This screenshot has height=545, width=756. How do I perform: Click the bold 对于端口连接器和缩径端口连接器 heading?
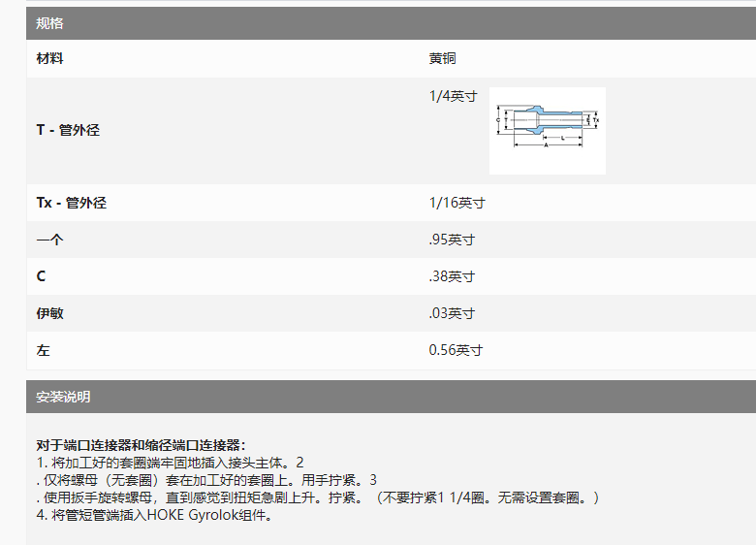coord(141,445)
